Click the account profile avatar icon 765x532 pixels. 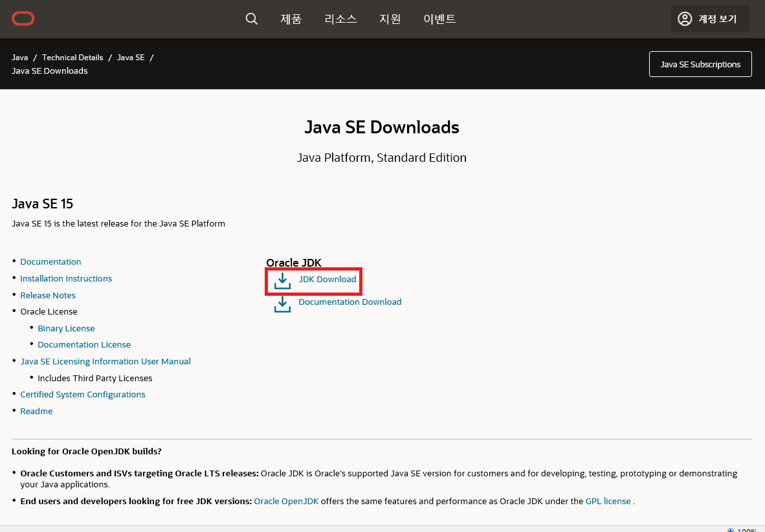coord(685,19)
